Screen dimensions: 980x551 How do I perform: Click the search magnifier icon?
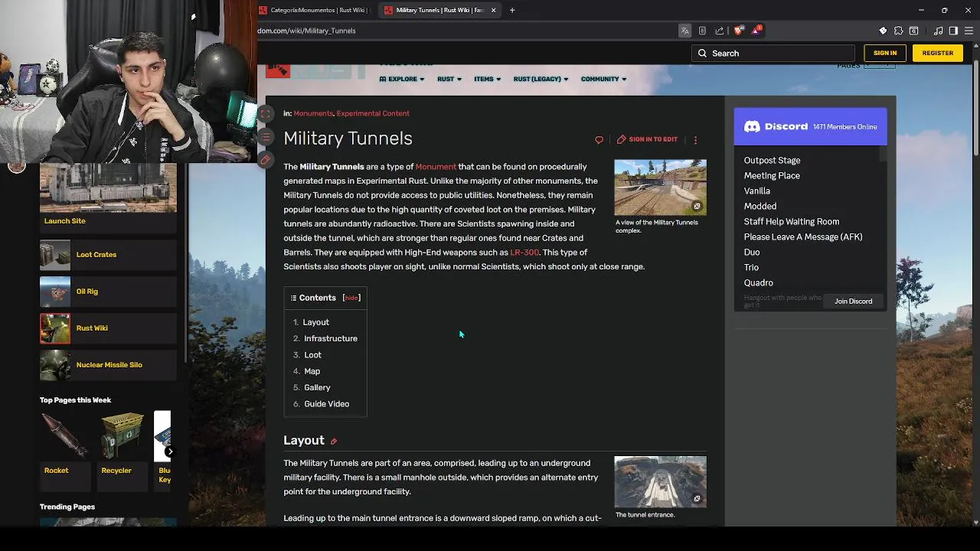point(702,54)
